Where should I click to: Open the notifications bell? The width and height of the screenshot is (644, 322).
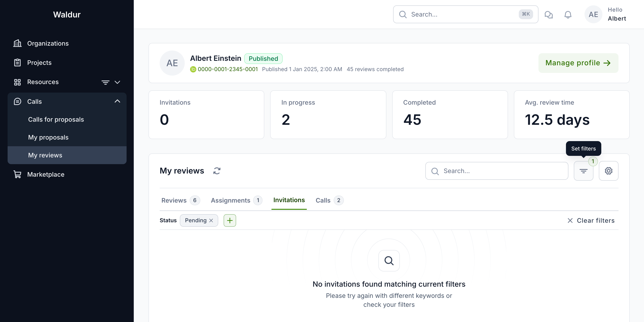coord(568,15)
